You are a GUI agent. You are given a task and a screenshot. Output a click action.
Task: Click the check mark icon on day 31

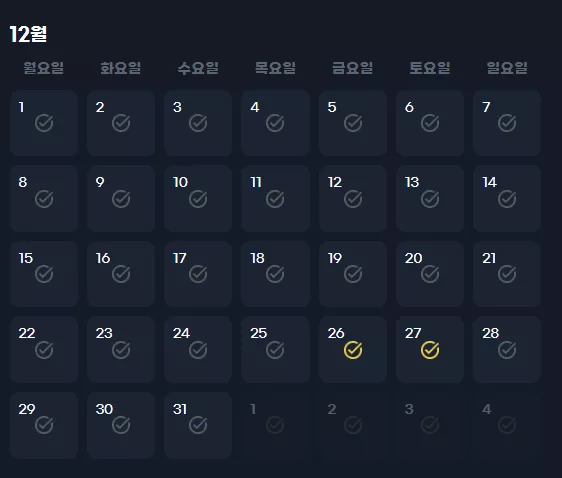click(x=198, y=425)
